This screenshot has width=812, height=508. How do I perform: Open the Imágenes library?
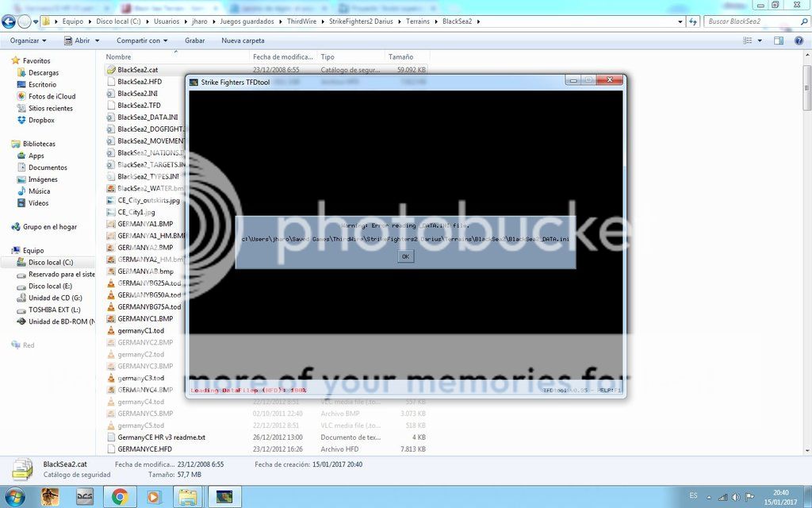pos(43,179)
